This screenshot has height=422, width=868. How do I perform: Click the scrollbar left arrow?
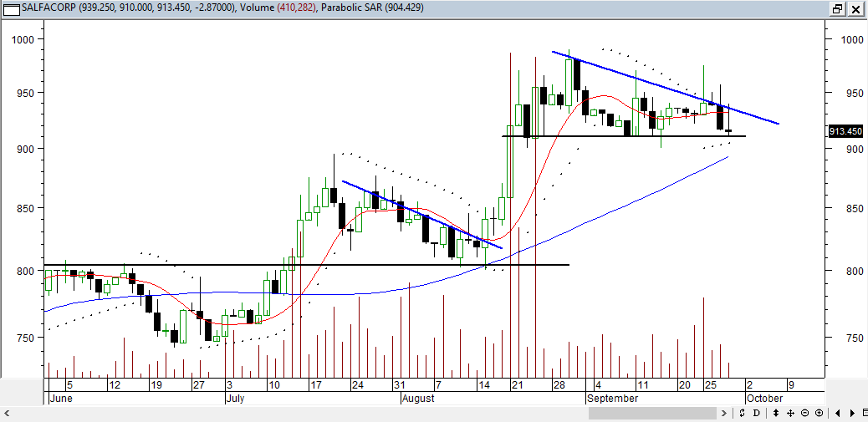coord(8,413)
